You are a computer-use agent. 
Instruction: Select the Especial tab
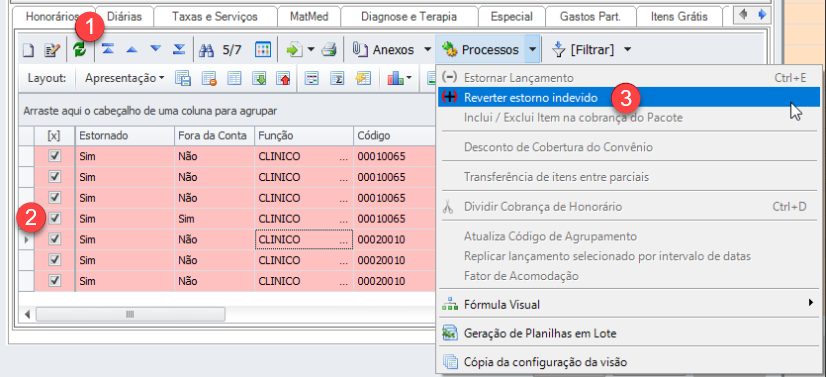512,16
